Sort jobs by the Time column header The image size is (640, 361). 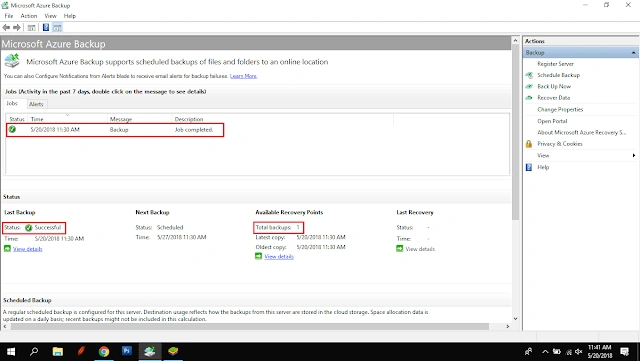[67, 119]
